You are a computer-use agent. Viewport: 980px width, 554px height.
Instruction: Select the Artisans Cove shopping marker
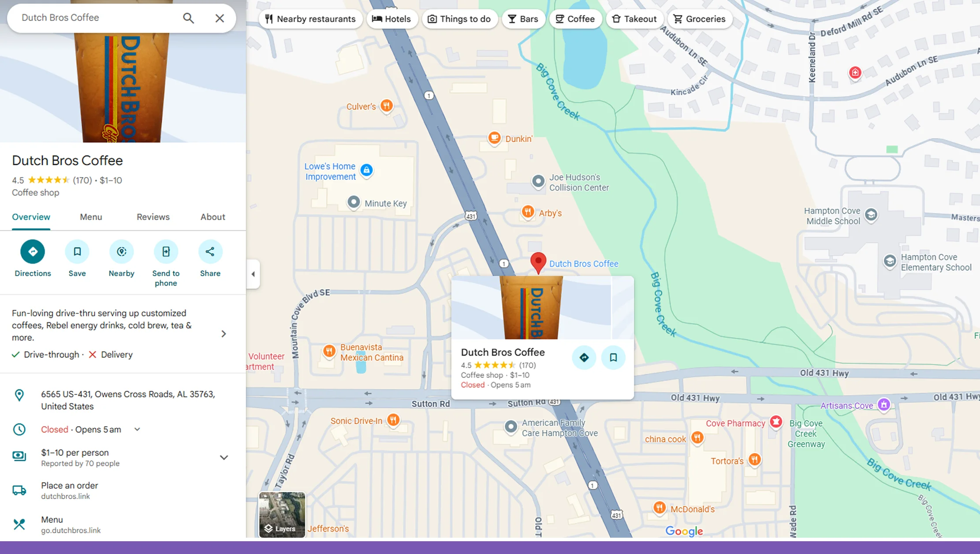point(883,405)
